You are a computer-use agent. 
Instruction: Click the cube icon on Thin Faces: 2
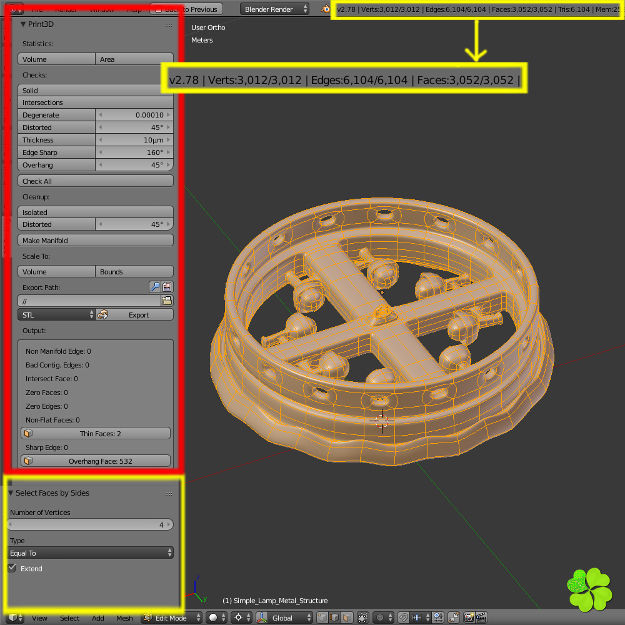click(28, 433)
